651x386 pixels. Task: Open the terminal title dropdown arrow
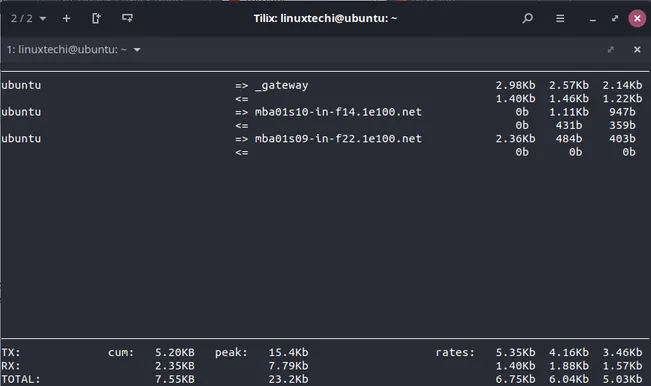pos(137,50)
